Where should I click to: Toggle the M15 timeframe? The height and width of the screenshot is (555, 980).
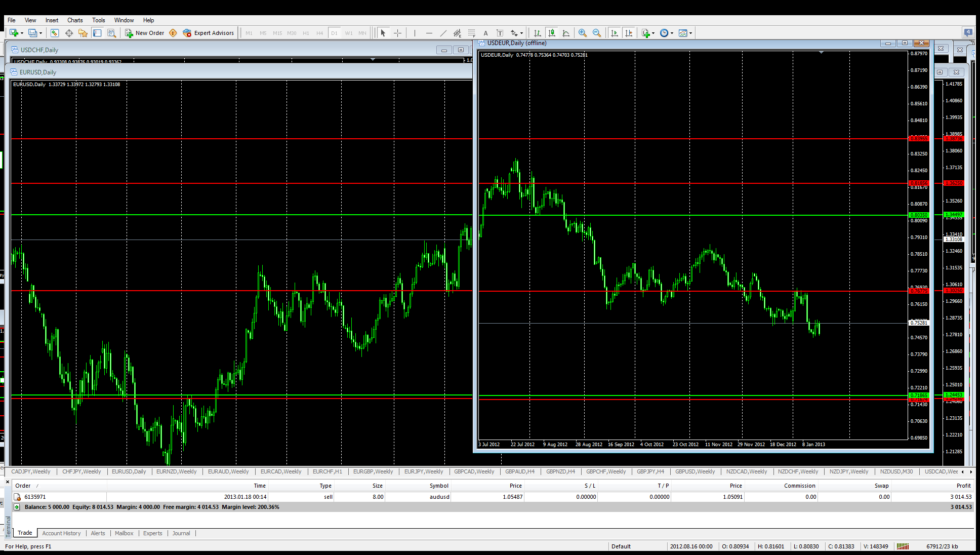point(277,33)
